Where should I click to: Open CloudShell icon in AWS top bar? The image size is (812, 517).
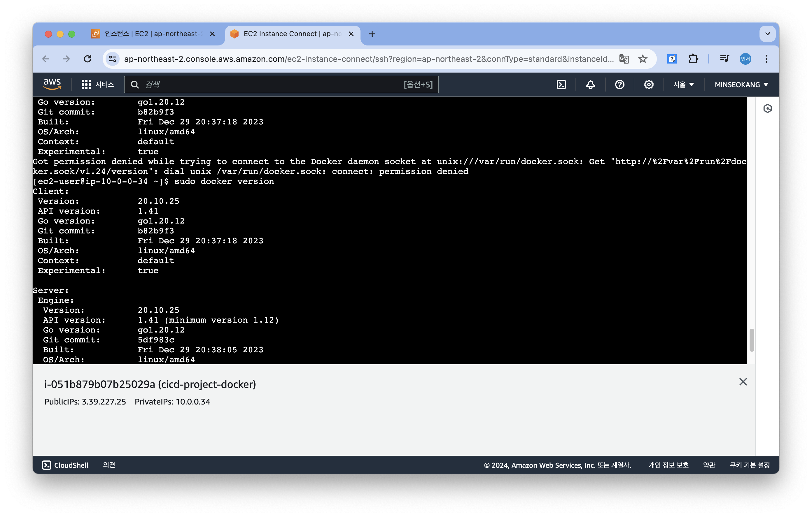561,85
